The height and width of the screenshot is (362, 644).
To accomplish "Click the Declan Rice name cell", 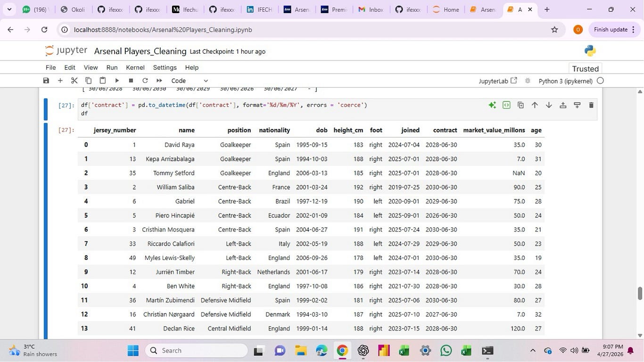I will pos(179,329).
